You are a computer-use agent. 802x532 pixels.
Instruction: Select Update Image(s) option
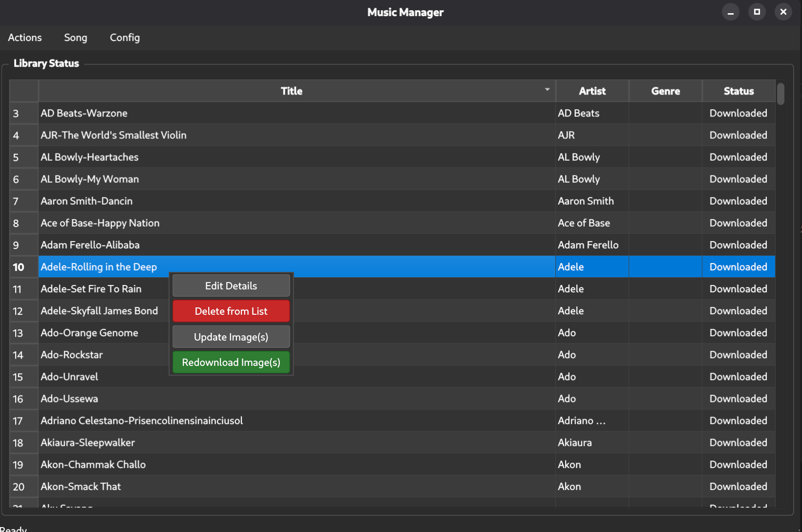(x=231, y=337)
